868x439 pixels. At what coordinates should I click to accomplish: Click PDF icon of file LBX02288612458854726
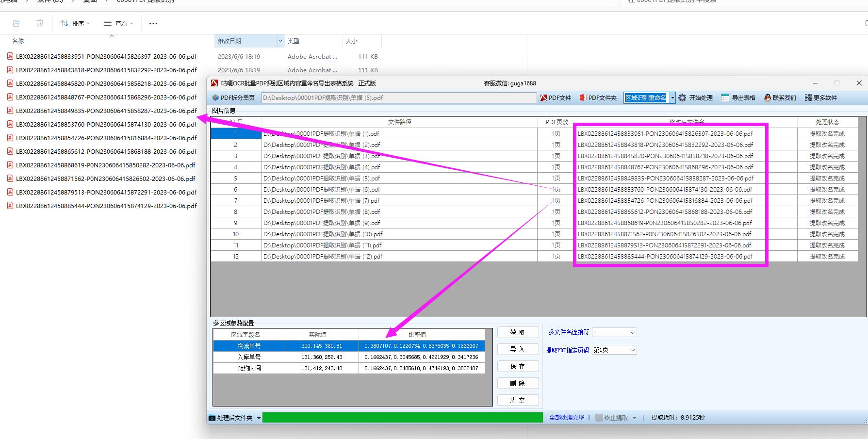[10, 138]
